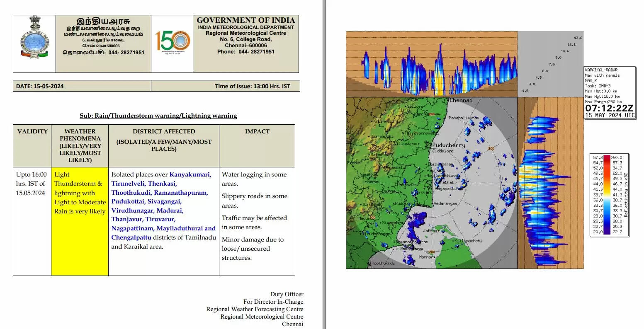This screenshot has height=329, width=644.
Task: Click the KARAIKAL-RADAR info box
Action: click(x=609, y=86)
